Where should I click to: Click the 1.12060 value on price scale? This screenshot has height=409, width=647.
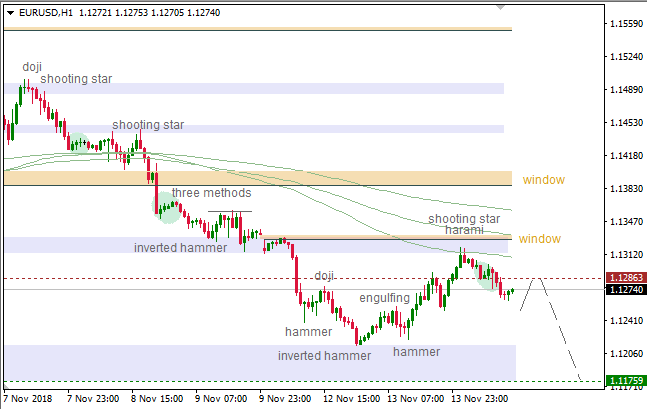click(x=625, y=353)
